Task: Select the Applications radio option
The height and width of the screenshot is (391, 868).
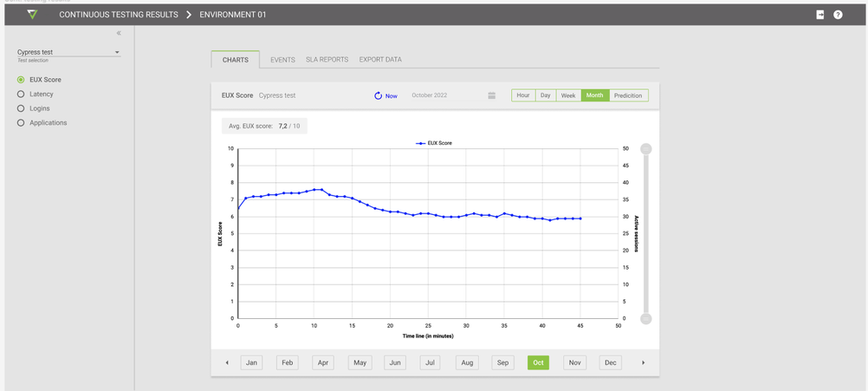Action: [x=21, y=123]
